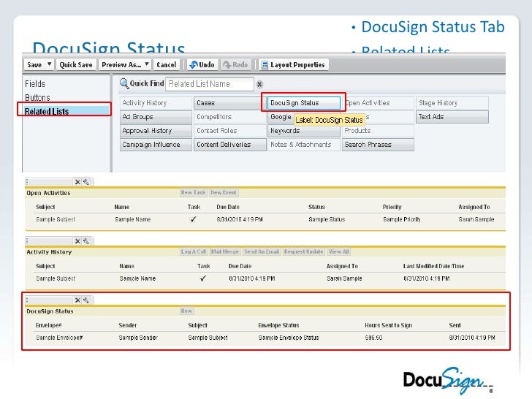This screenshot has width=532, height=399.
Task: Remove the DocuSign Status related list
Action: (x=77, y=300)
